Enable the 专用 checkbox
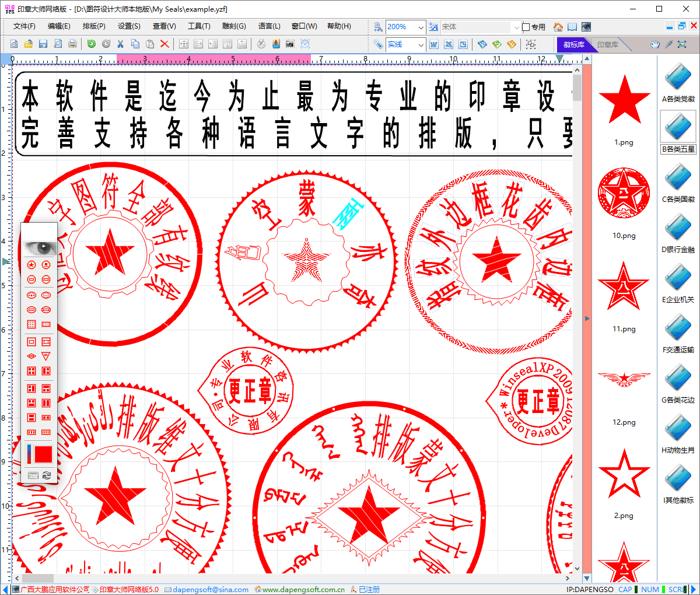The height and width of the screenshot is (595, 700). [526, 27]
